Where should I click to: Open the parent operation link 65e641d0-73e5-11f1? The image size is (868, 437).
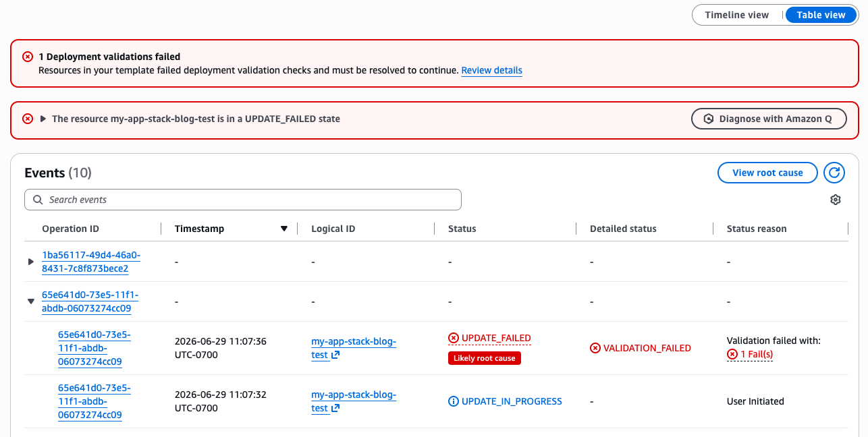(90, 301)
